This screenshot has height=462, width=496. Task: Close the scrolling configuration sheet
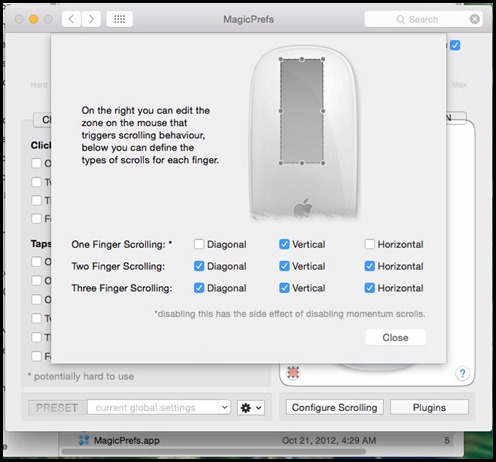click(x=395, y=337)
